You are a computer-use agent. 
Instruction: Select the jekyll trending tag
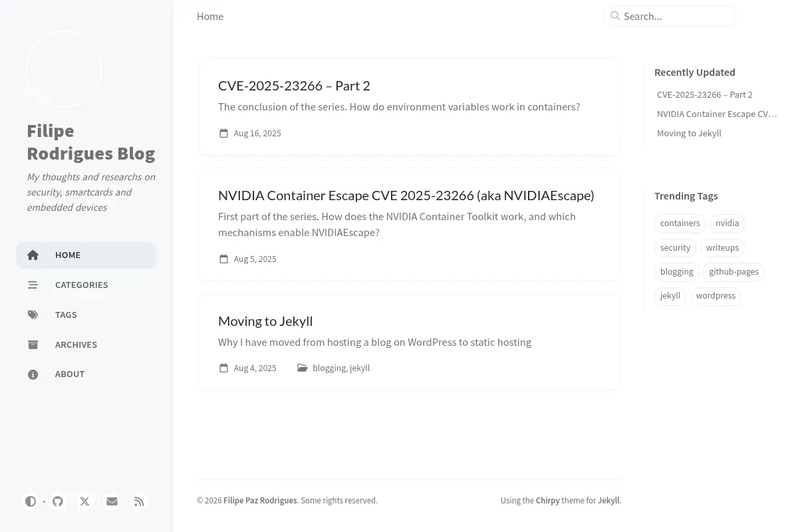point(670,296)
